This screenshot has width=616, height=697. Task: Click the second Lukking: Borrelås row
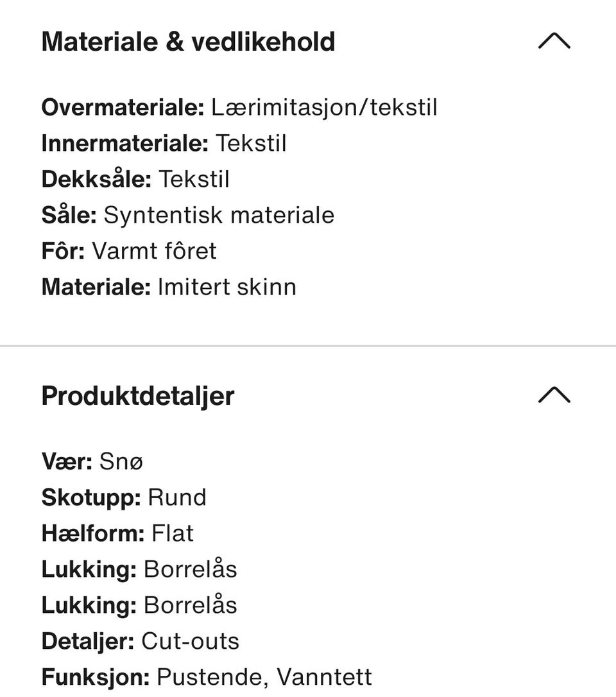(139, 605)
